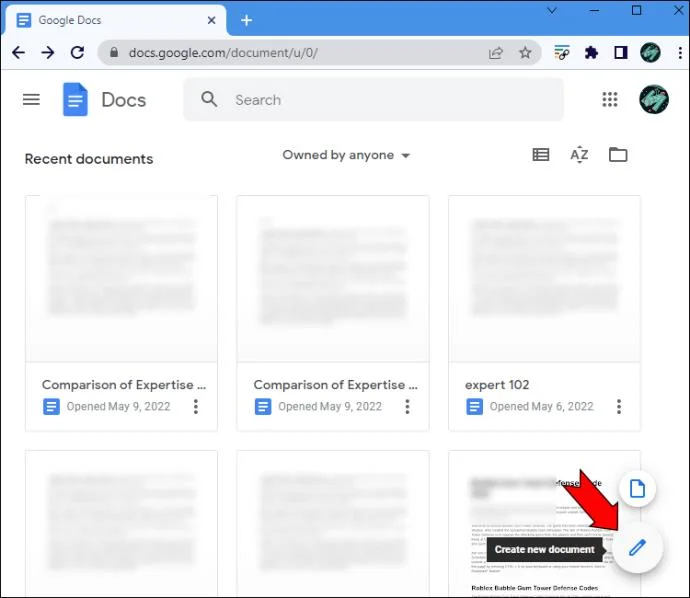Reload the current page

pyautogui.click(x=77, y=53)
